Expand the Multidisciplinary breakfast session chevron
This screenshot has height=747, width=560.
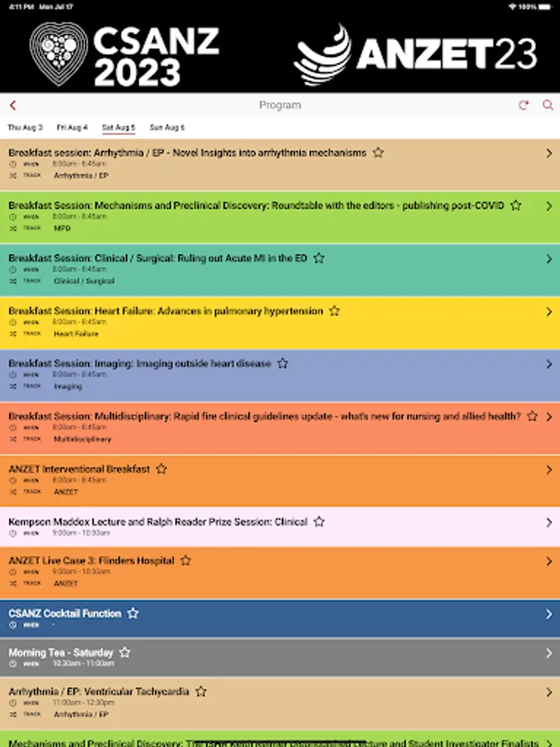(x=549, y=417)
